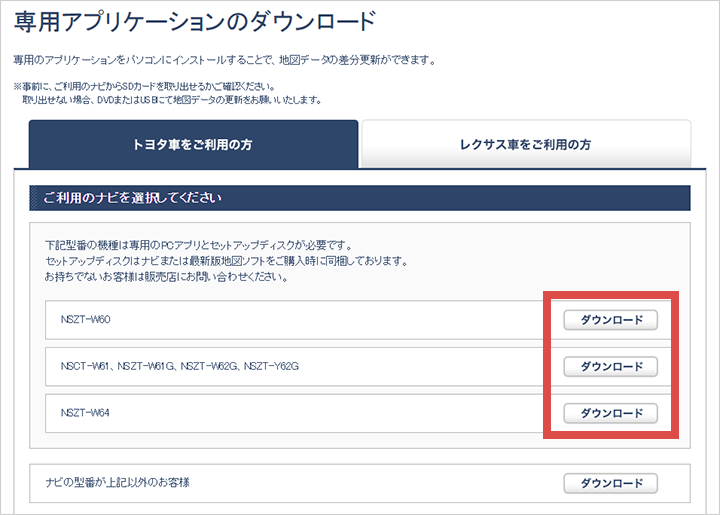Download the app for NSZT-W60
The height and width of the screenshot is (515, 720).
click(610, 320)
